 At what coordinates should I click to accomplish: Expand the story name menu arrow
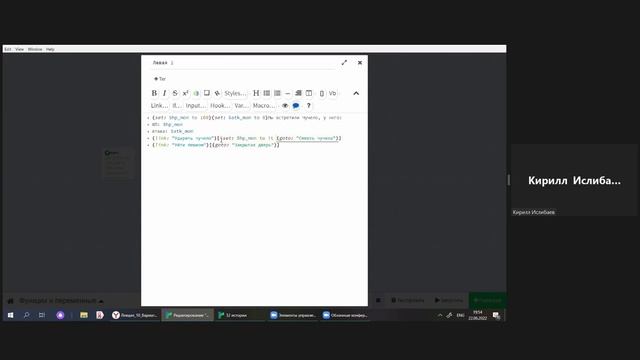pos(101,301)
